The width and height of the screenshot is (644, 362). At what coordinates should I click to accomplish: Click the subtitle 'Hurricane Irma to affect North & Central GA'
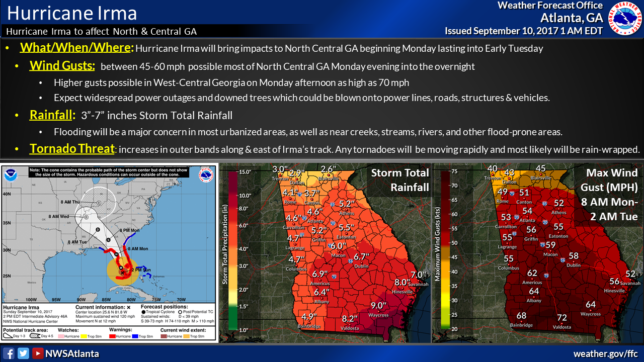(x=102, y=31)
